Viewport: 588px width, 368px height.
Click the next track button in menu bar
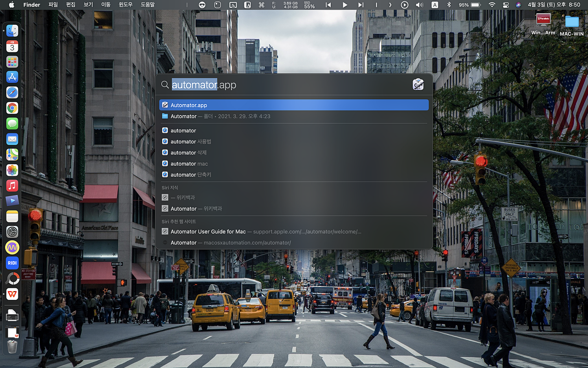tap(361, 5)
